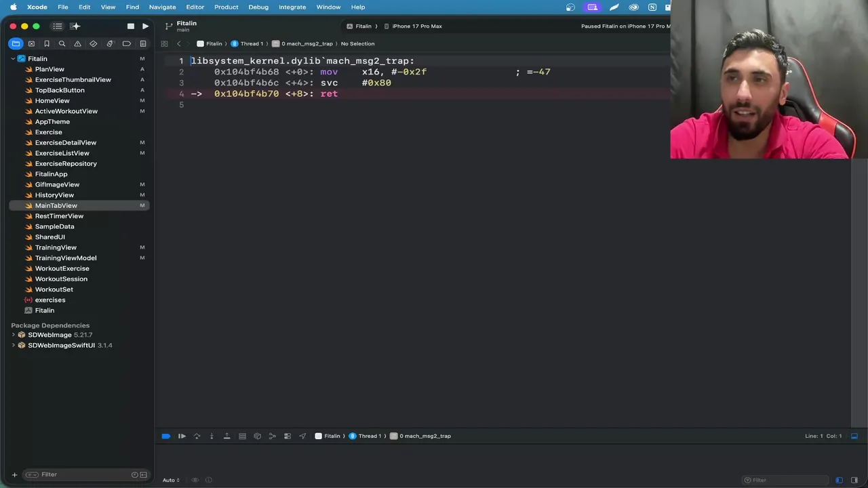Open the Test navigator diamond icon
Viewport: 868px width, 488px height.
tap(94, 43)
